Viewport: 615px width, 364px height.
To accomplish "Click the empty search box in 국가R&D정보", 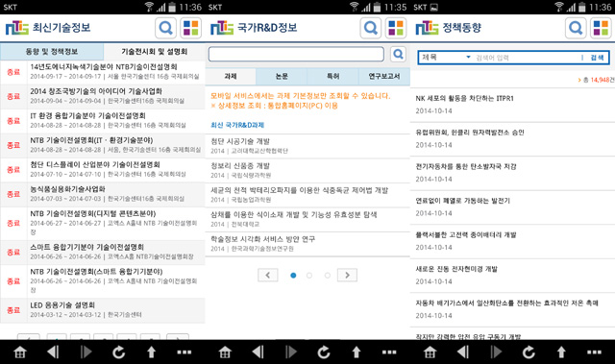I will (x=296, y=54).
